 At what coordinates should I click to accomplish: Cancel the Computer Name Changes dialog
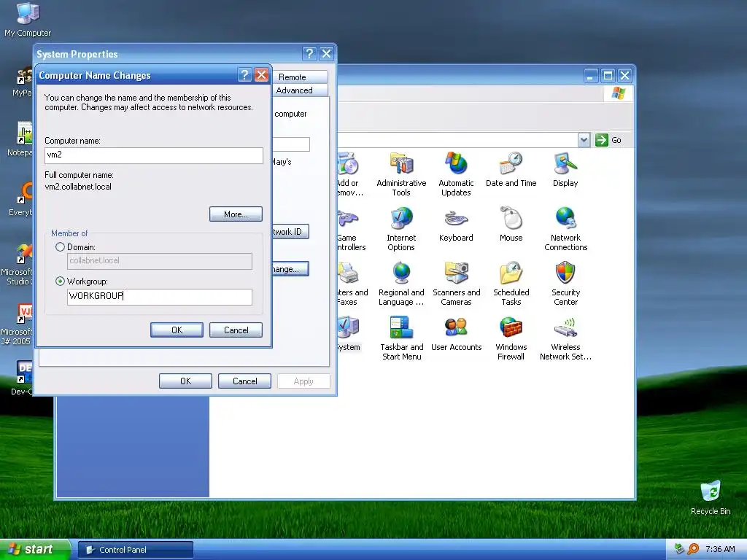pos(236,330)
